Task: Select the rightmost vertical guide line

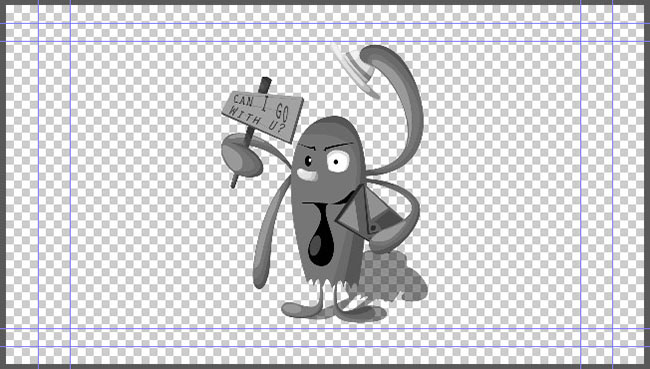Action: [x=612, y=184]
